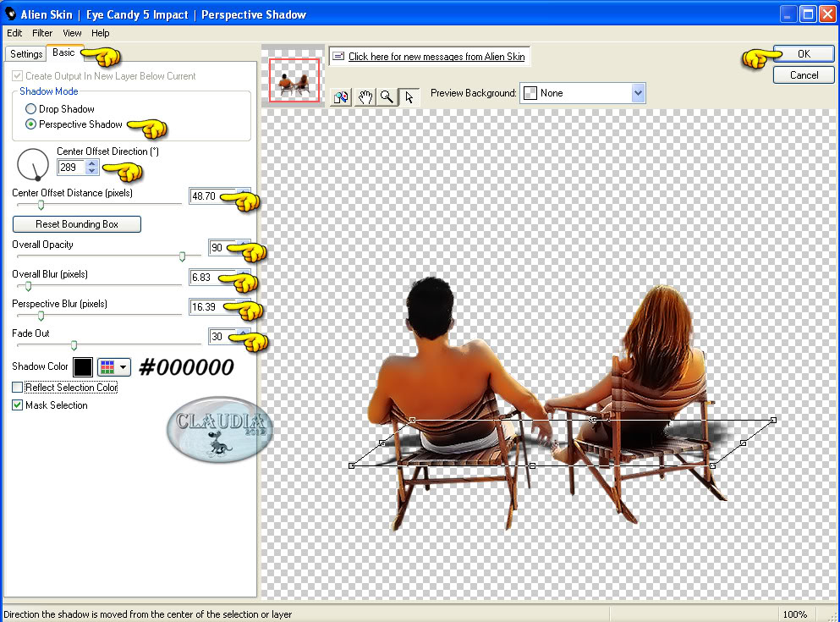840x622 pixels.
Task: Click the OK button
Action: (804, 53)
